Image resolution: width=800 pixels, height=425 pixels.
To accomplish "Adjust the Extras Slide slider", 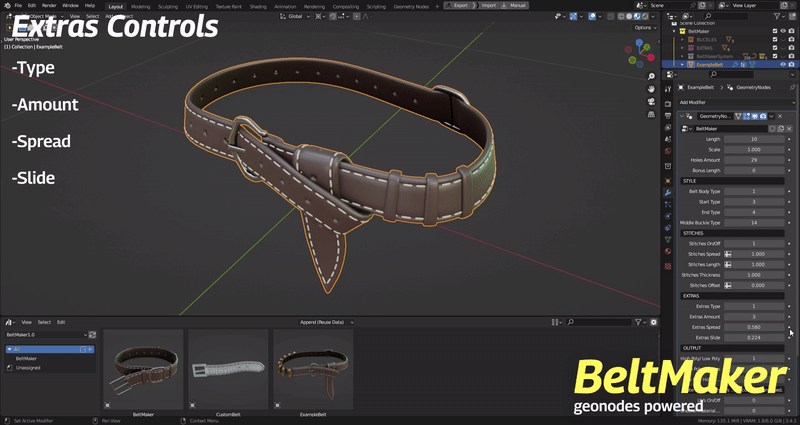I will [754, 337].
